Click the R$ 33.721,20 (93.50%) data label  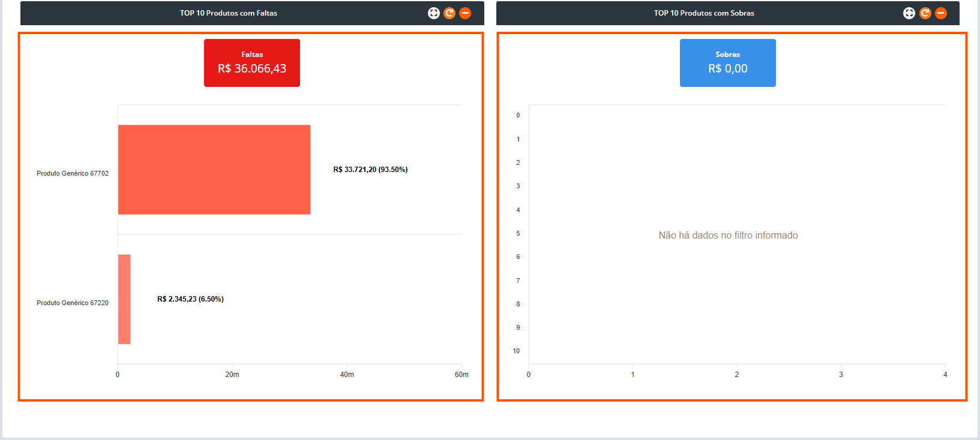click(x=370, y=170)
